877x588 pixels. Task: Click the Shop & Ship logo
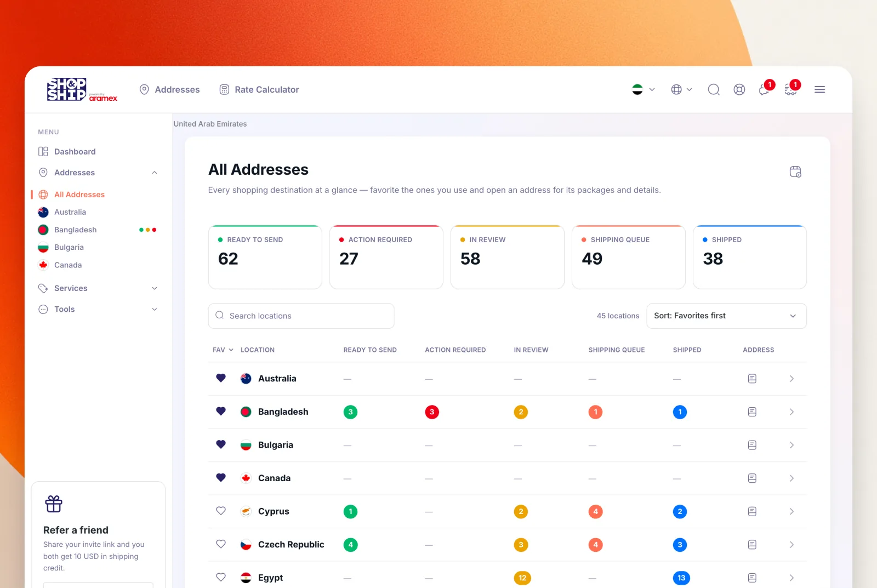82,89
